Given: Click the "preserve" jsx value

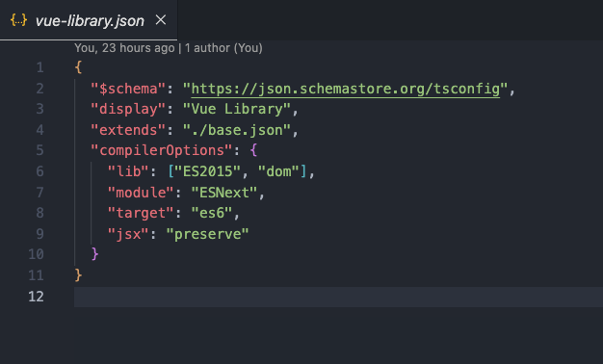Looking at the screenshot, I should coord(208,234).
